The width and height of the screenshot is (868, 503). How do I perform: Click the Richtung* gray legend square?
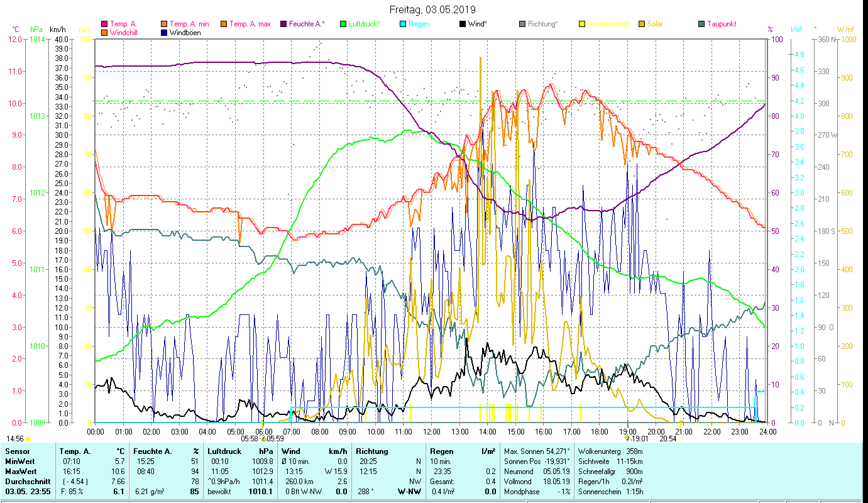522,25
